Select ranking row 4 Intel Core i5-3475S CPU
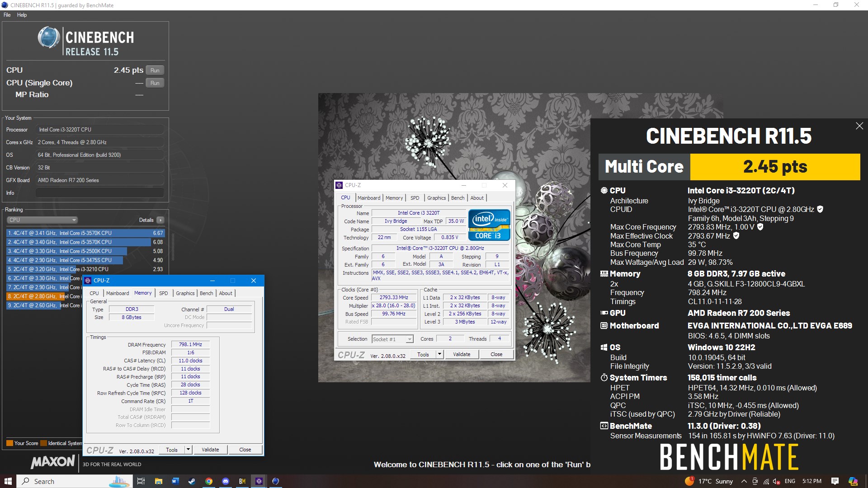The image size is (868, 488). pos(85,260)
